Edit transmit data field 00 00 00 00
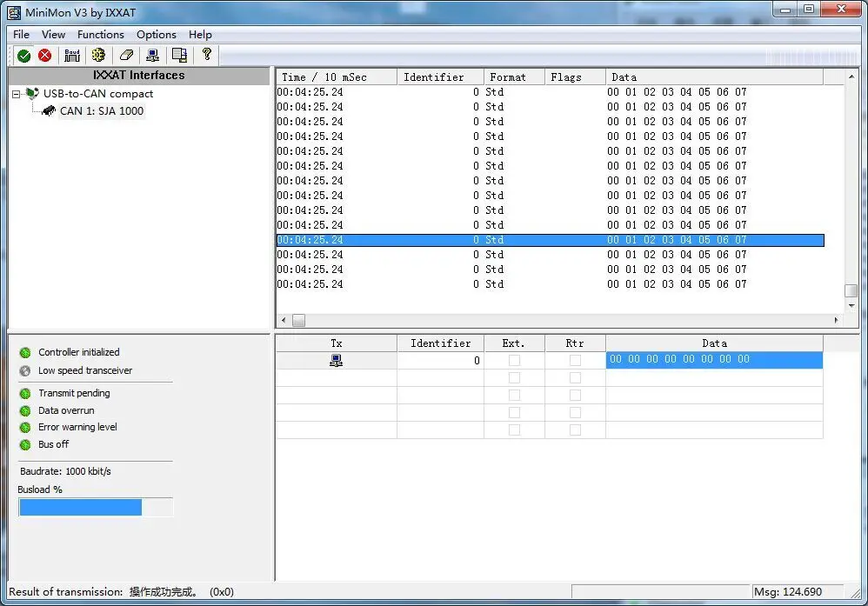The width and height of the screenshot is (868, 606). pos(714,360)
